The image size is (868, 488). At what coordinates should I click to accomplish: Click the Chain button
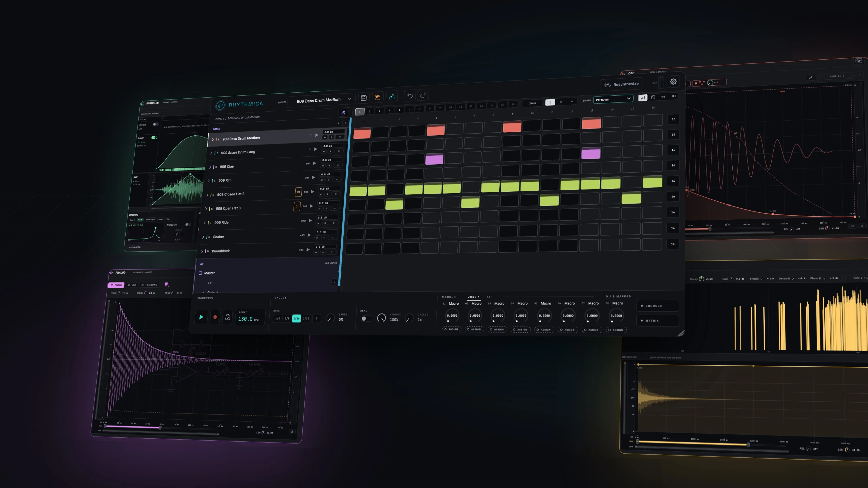[532, 103]
